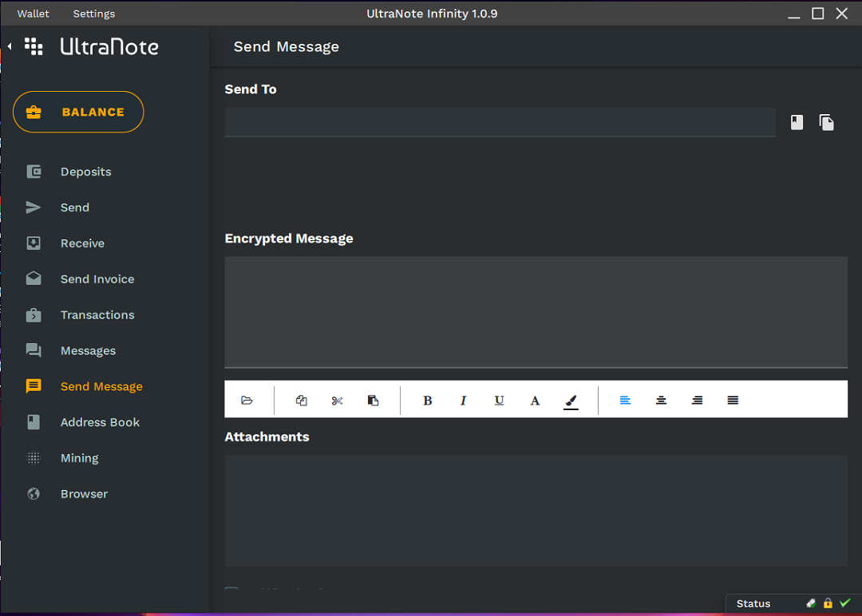Screen dimensions: 862x616
Task: Click the Browser globe icon
Action: (34, 493)
